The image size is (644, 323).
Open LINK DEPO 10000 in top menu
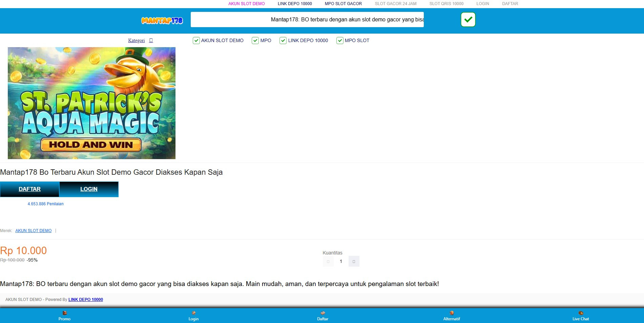coord(295,4)
